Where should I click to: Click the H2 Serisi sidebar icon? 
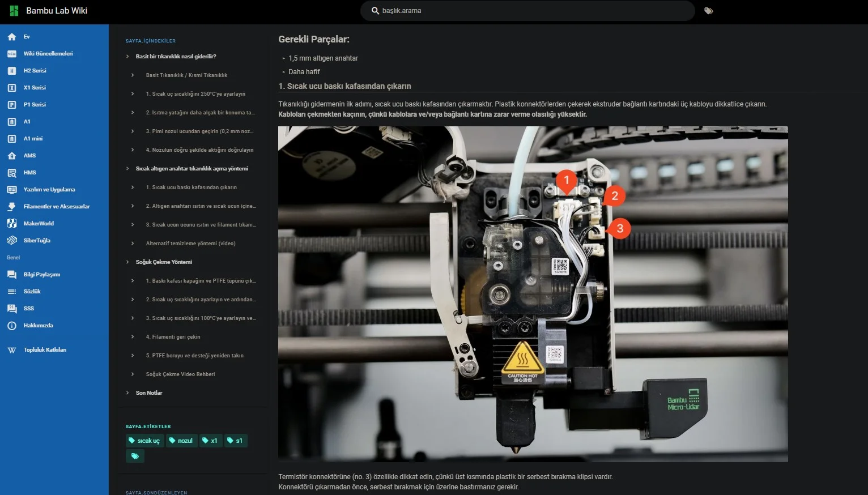coord(12,71)
